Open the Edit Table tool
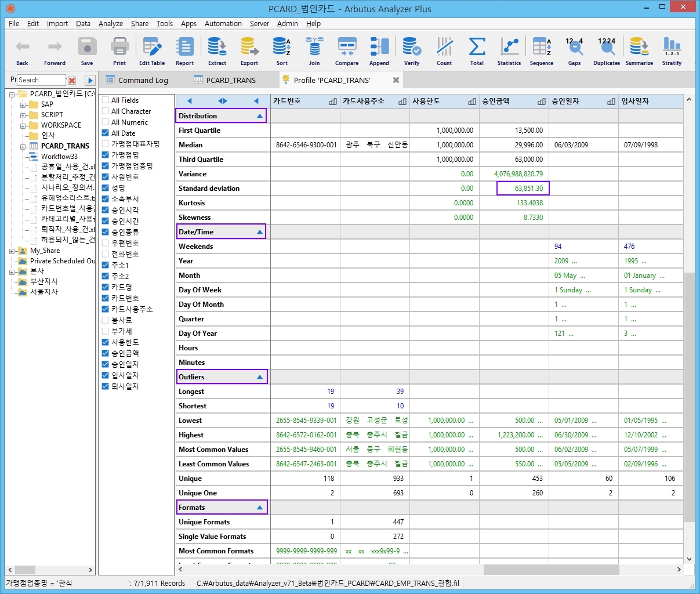This screenshot has height=594, width=700. coord(152,50)
